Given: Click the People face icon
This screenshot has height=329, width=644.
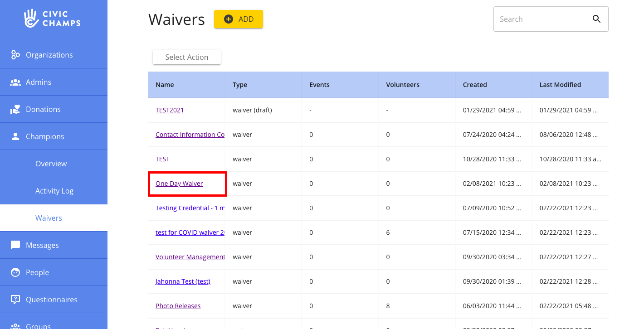Looking at the screenshot, I should 15,272.
